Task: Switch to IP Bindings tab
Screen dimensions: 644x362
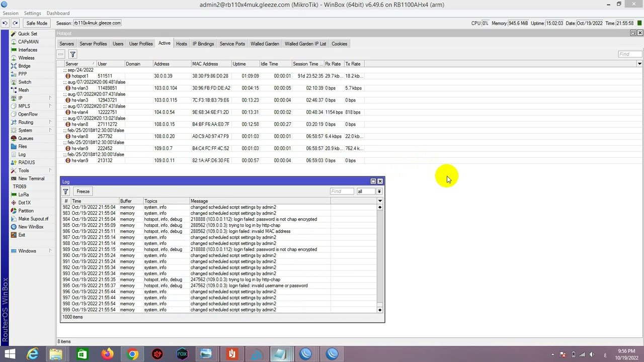Action: [203, 44]
